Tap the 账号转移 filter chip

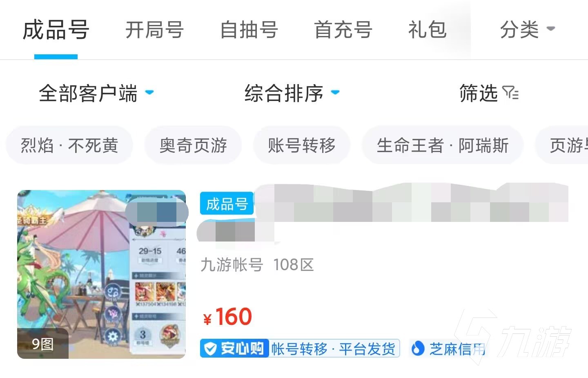[302, 145]
